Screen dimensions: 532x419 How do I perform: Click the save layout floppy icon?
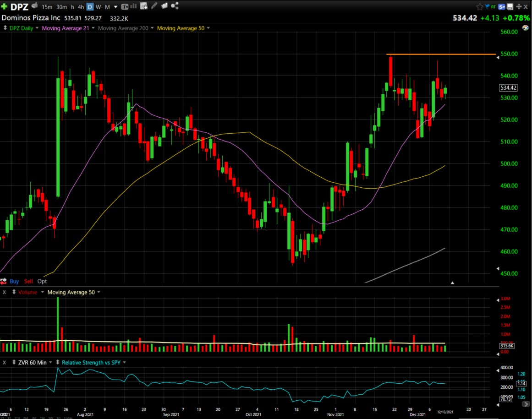[510, 7]
